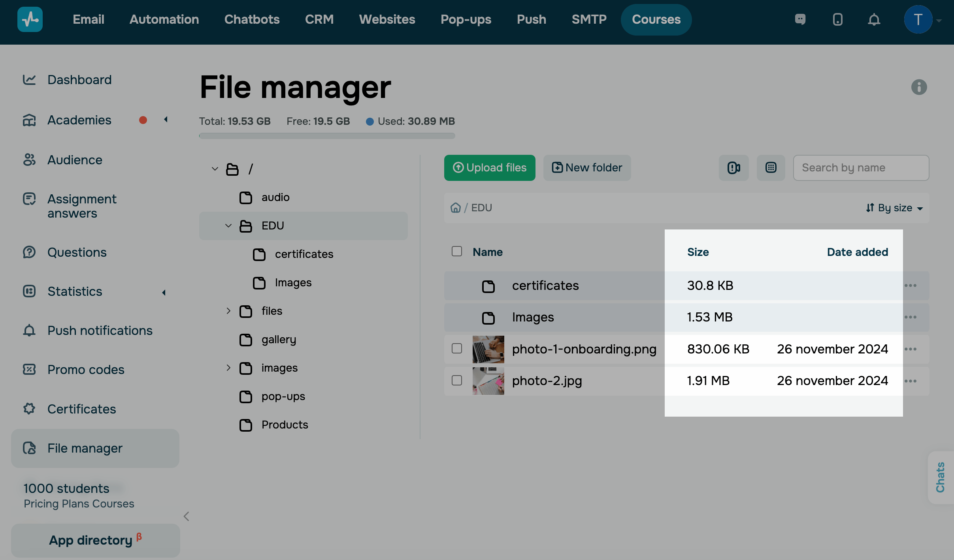Viewport: 954px width, 560px height.
Task: Select the photo-2.jpg checkbox
Action: [x=457, y=380]
